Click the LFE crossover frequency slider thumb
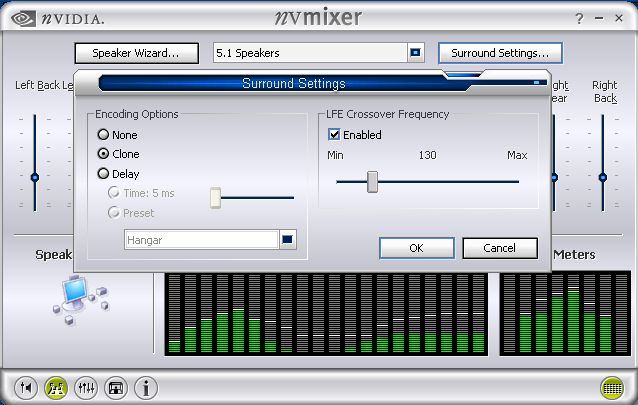Image resolution: width=638 pixels, height=405 pixels. tap(372, 182)
